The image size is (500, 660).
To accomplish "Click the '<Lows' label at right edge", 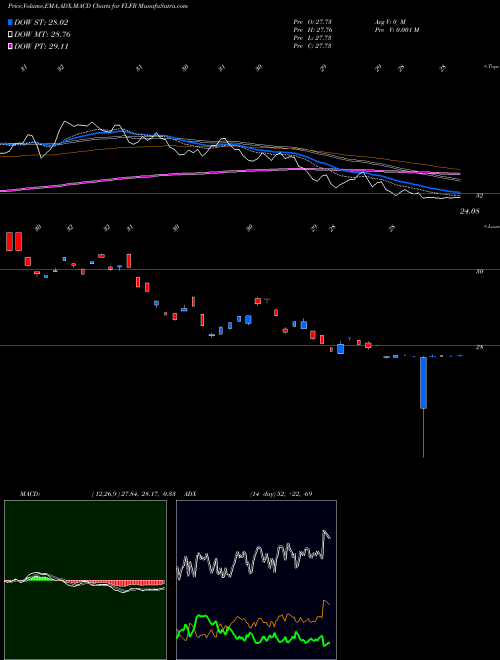I will tap(491, 226).
